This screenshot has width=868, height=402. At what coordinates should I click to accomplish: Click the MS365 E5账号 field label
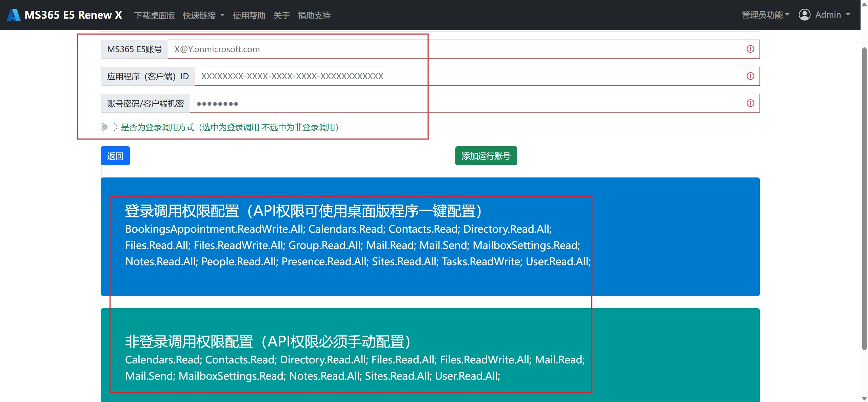click(134, 49)
